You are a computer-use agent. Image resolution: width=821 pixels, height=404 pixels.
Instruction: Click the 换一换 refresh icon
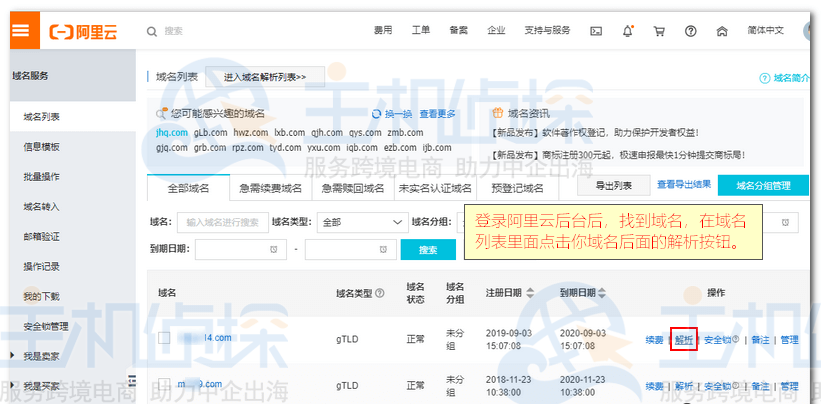coord(375,114)
